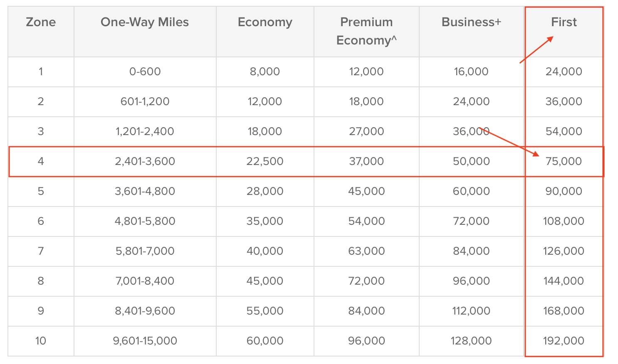This screenshot has height=364, width=618.
Task: Select the 2,401-3,600 miles cell
Action: point(145,161)
